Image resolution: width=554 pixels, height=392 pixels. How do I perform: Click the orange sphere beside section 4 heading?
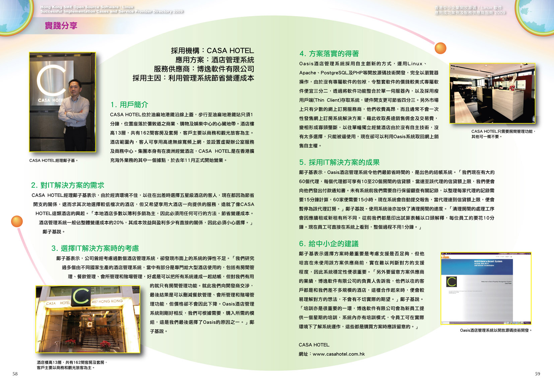440,48
